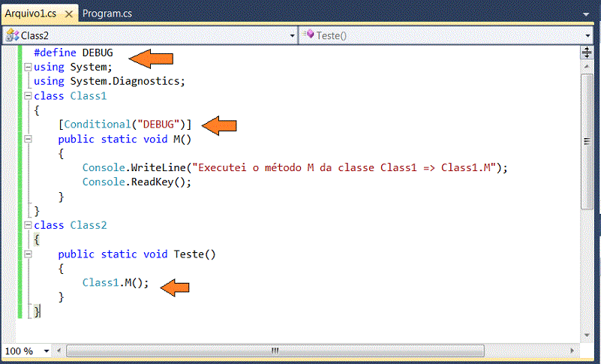Screen dimensions: 601x364
Task: Click the horizontal scrollbar thumb
Action: (x=275, y=350)
